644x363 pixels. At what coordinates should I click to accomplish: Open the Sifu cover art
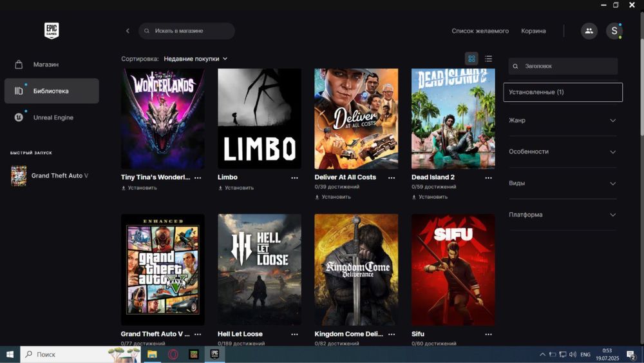click(453, 270)
